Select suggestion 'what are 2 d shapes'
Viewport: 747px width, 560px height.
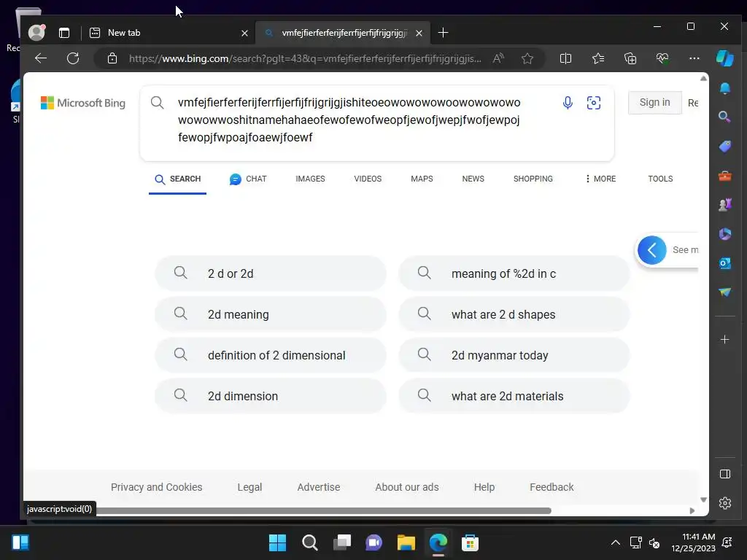pos(514,314)
